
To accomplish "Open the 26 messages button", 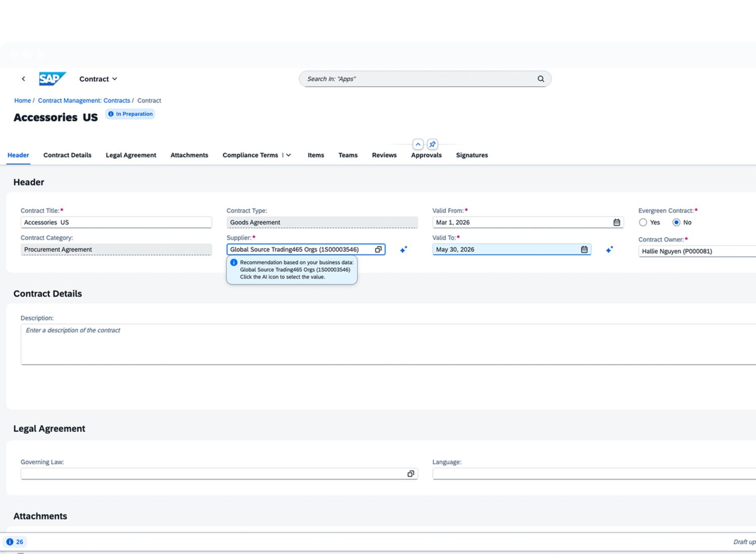I will (x=15, y=542).
